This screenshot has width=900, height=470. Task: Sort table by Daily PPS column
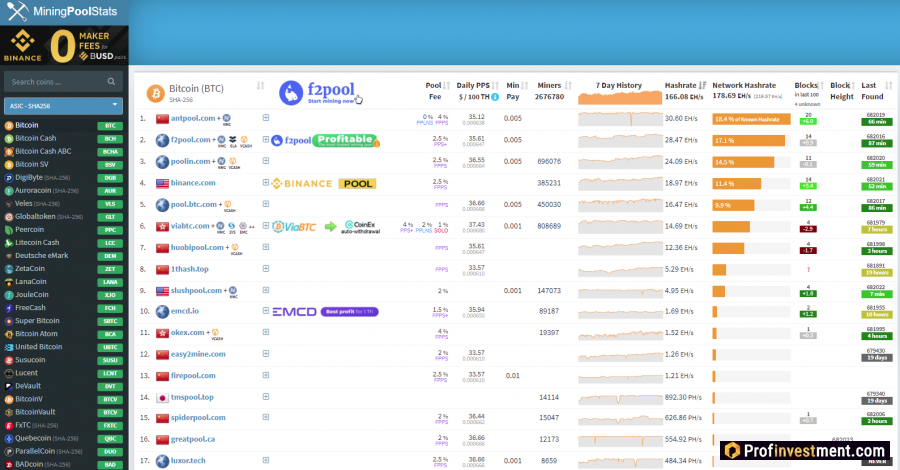click(x=495, y=86)
